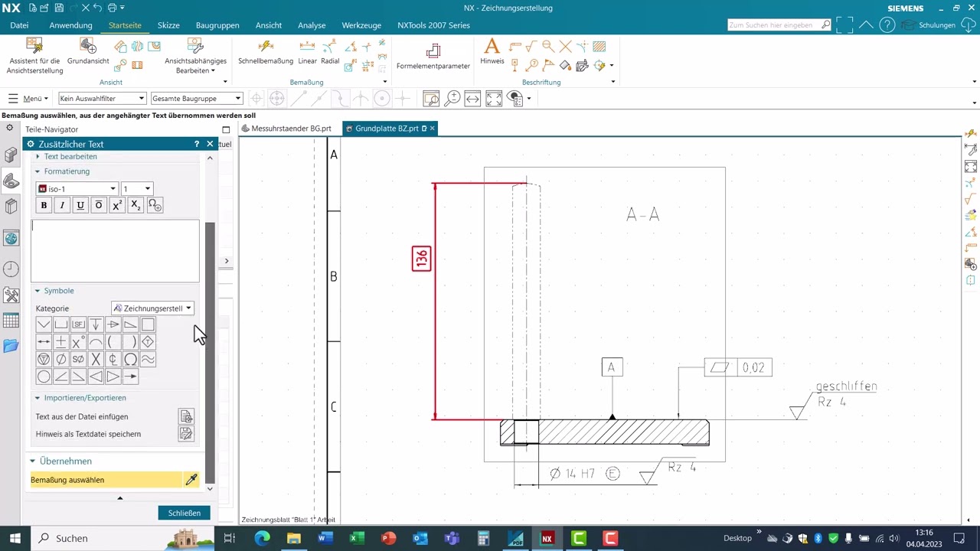Open Word from the taskbar
The height and width of the screenshot is (551, 980).
(x=325, y=538)
